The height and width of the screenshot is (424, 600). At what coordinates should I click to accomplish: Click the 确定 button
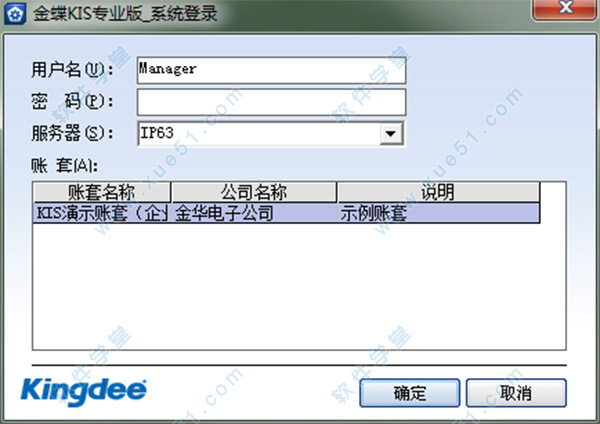point(409,393)
